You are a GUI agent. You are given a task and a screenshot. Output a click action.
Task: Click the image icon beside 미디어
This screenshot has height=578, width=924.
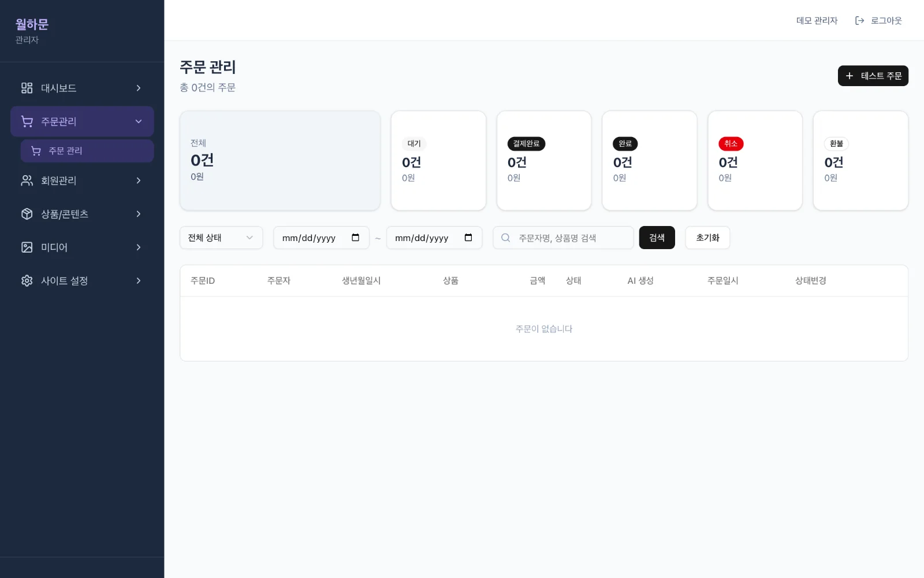click(x=27, y=247)
